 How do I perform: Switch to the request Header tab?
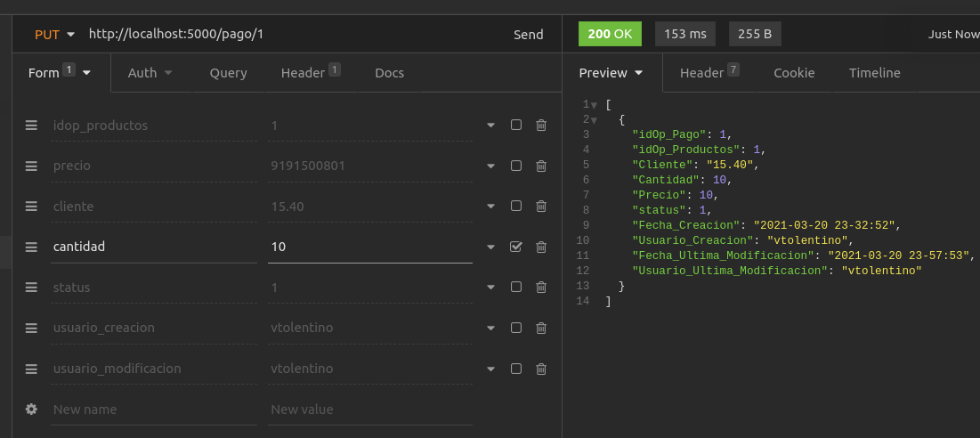click(x=310, y=72)
